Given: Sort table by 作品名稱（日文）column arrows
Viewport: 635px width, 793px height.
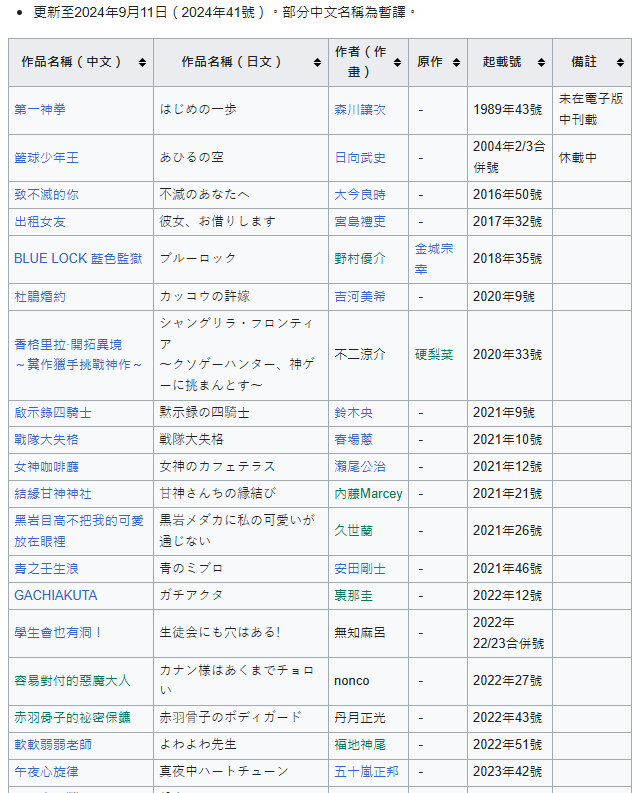Looking at the screenshot, I should point(318,62).
